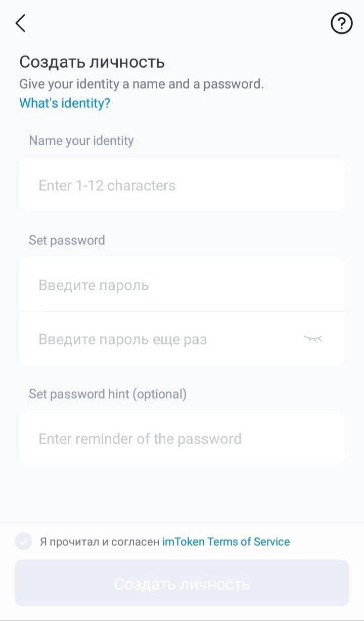
Task: Open the "What's identity?" link
Action: click(65, 103)
